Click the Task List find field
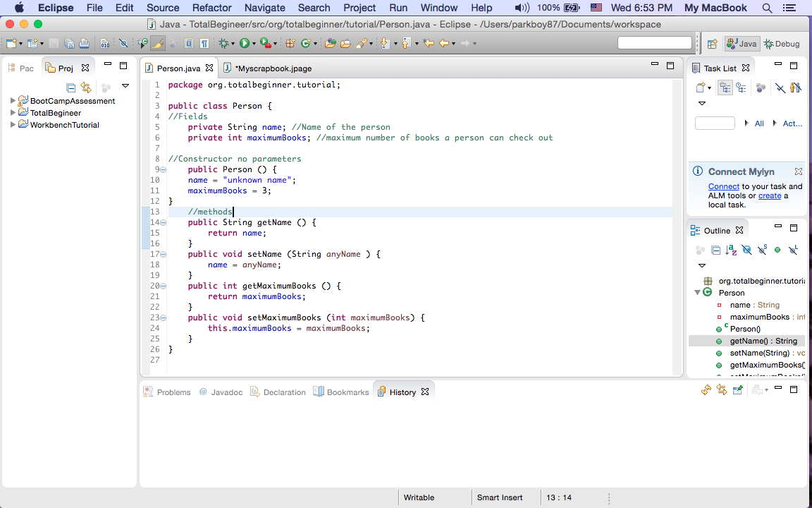 [715, 123]
